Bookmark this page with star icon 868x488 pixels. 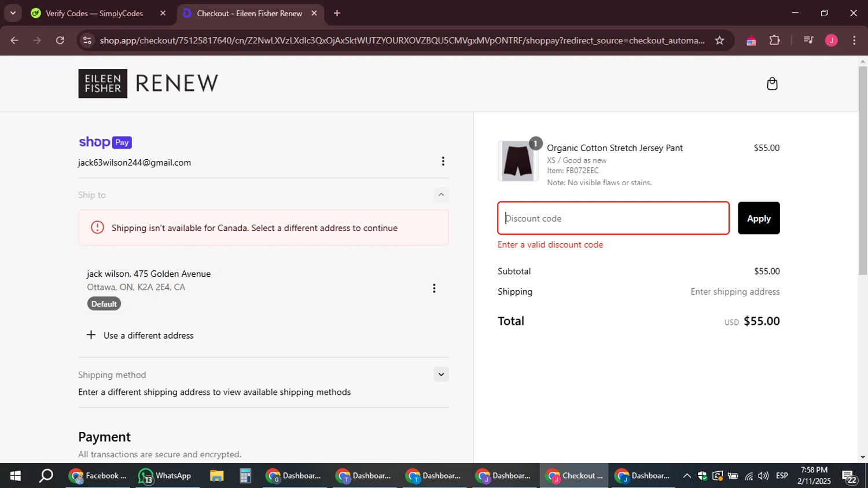pyautogui.click(x=719, y=41)
